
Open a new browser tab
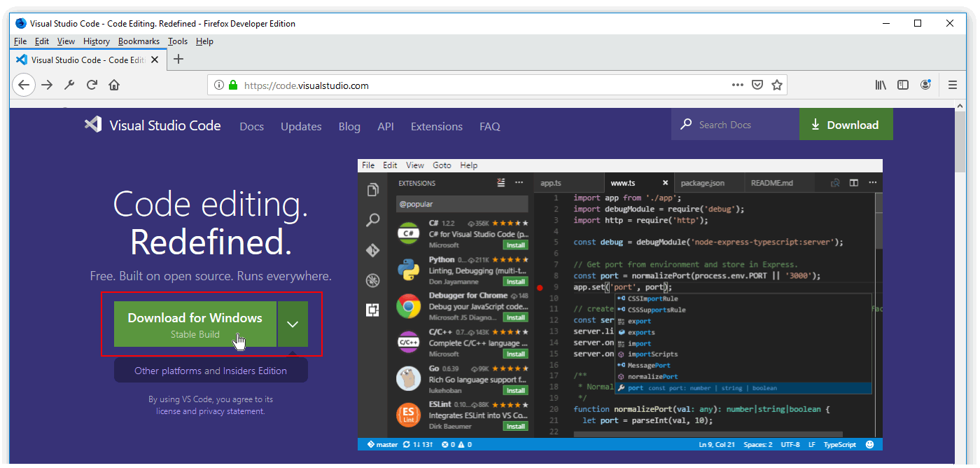[x=178, y=60]
